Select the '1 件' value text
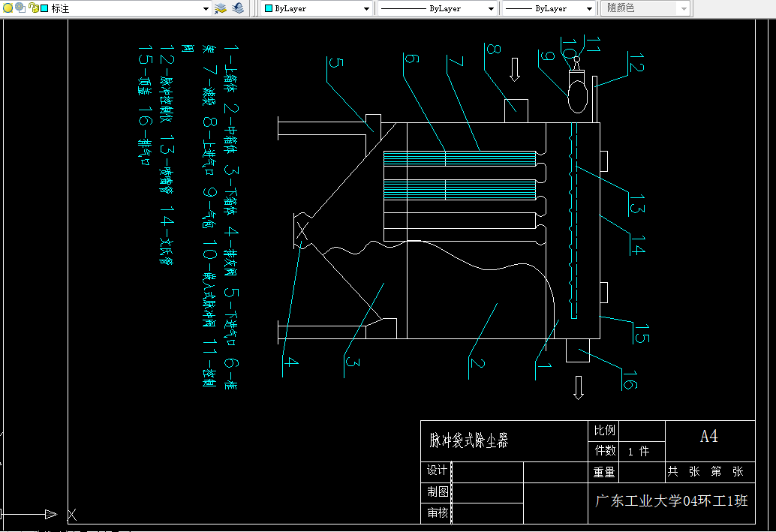The height and width of the screenshot is (532, 776). tap(639, 451)
